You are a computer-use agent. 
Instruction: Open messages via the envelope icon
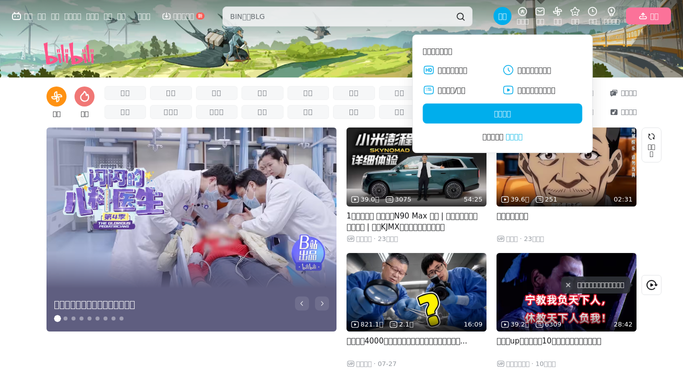540,12
